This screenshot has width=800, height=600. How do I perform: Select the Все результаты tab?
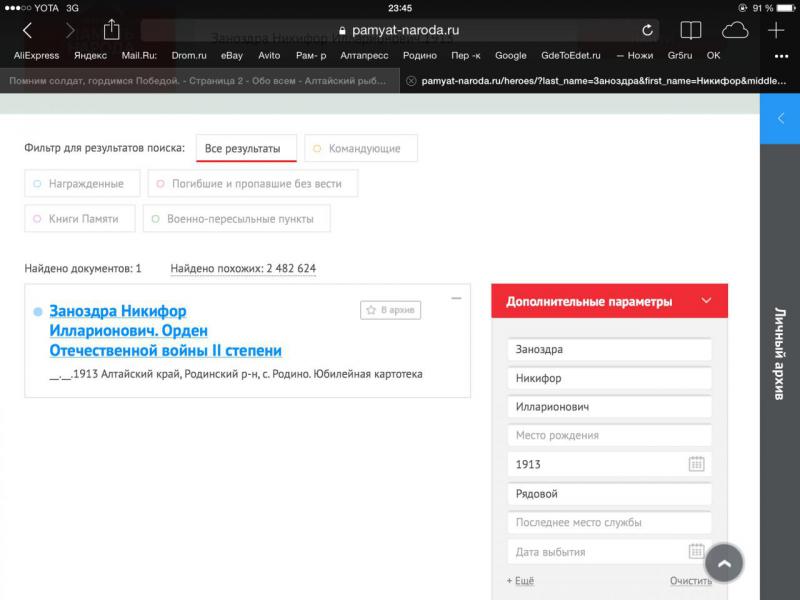point(246,149)
